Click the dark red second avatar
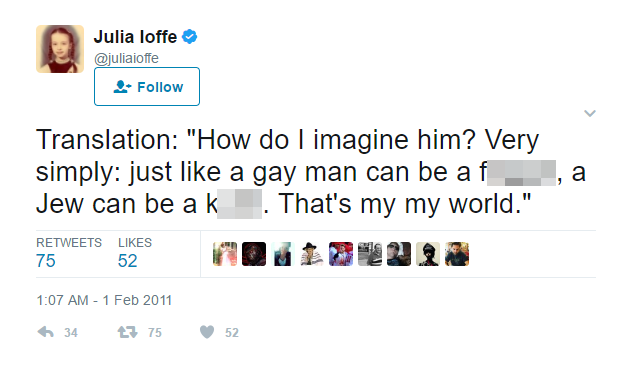The height and width of the screenshot is (371, 633). (x=254, y=254)
